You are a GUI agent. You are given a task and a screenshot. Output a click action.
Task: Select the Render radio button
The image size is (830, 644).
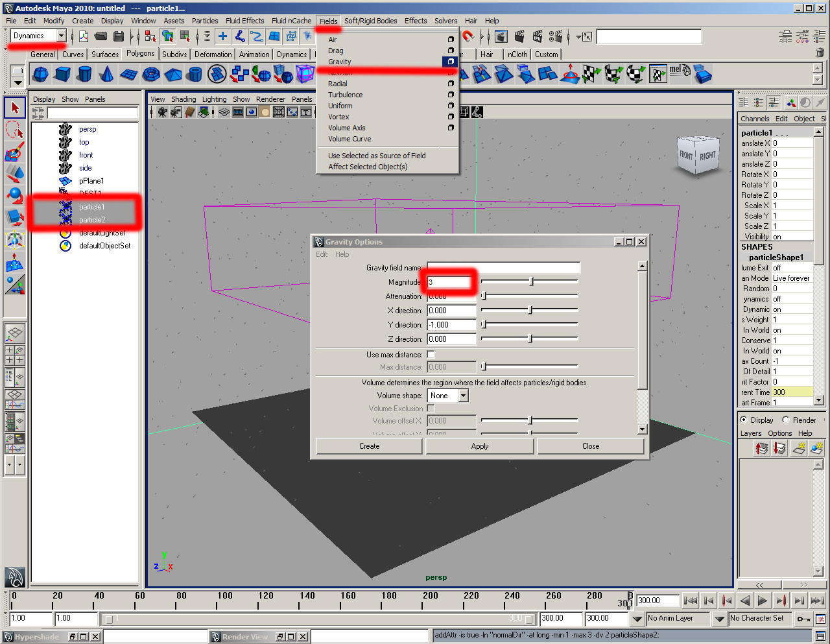(x=785, y=420)
